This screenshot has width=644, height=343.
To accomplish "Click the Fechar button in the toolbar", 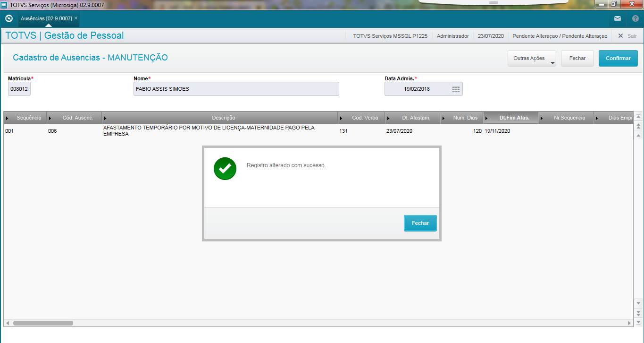I will tap(577, 58).
